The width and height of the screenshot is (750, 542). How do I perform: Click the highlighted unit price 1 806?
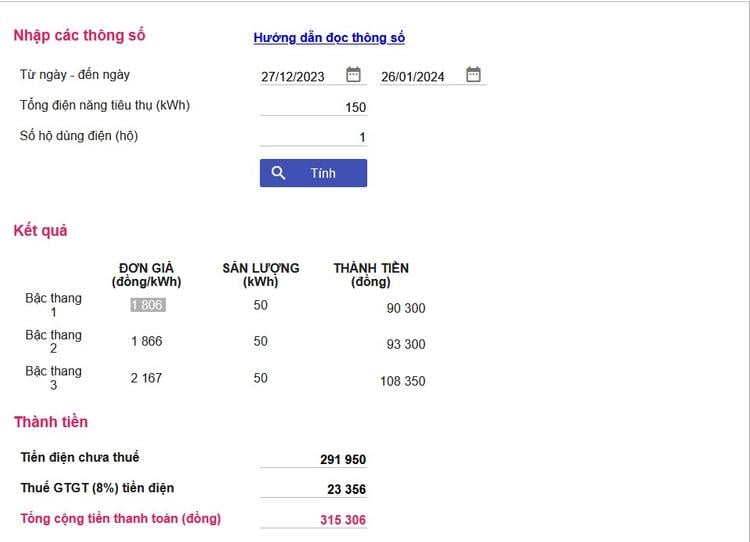pos(147,305)
